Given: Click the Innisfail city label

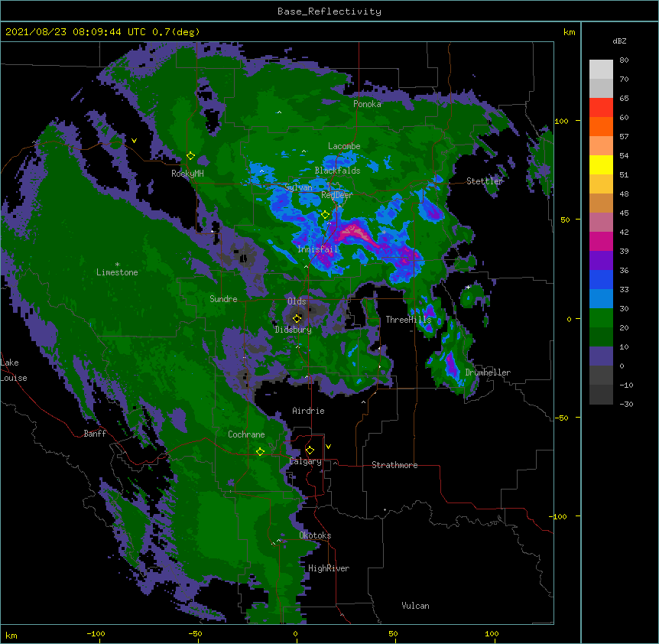Looking at the screenshot, I should [x=317, y=249].
